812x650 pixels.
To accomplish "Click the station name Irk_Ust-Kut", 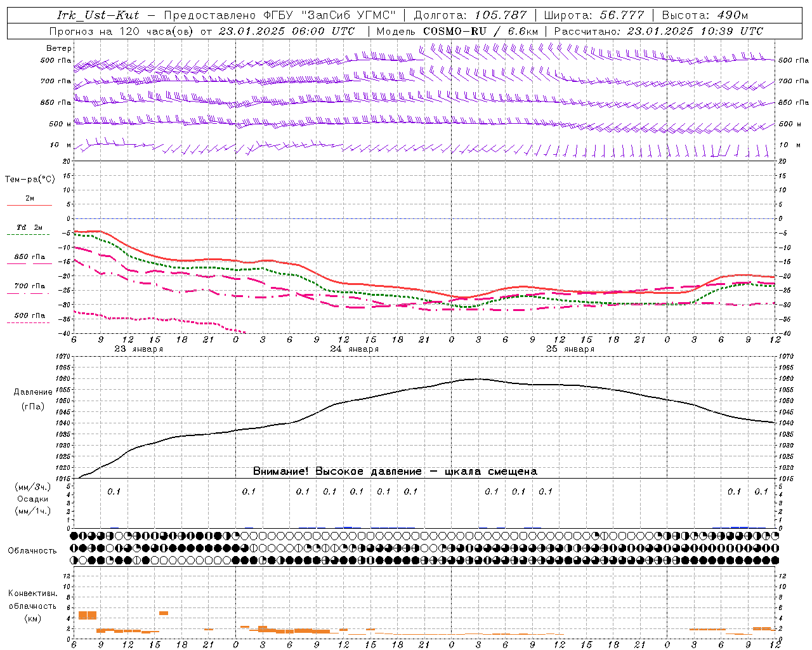I will (x=98, y=15).
